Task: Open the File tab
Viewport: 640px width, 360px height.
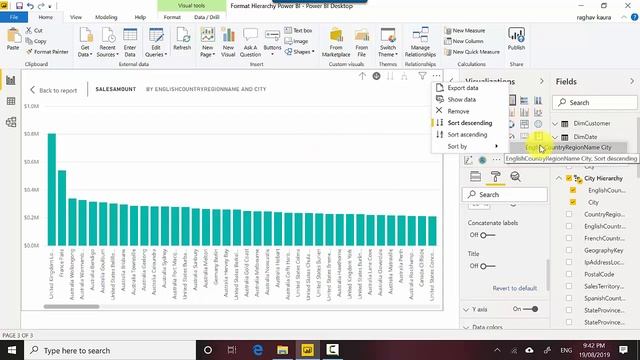Action: coord(14,17)
